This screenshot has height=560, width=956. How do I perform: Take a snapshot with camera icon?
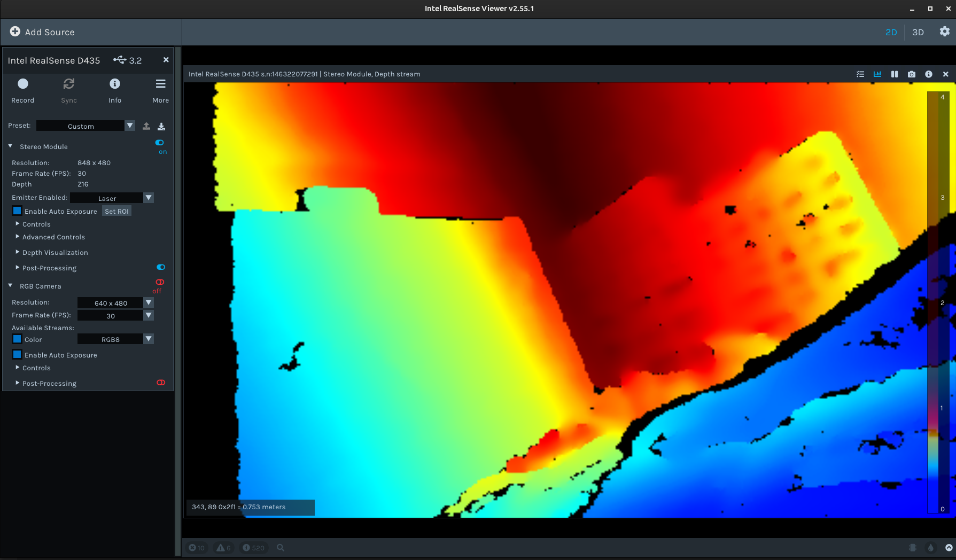click(912, 74)
